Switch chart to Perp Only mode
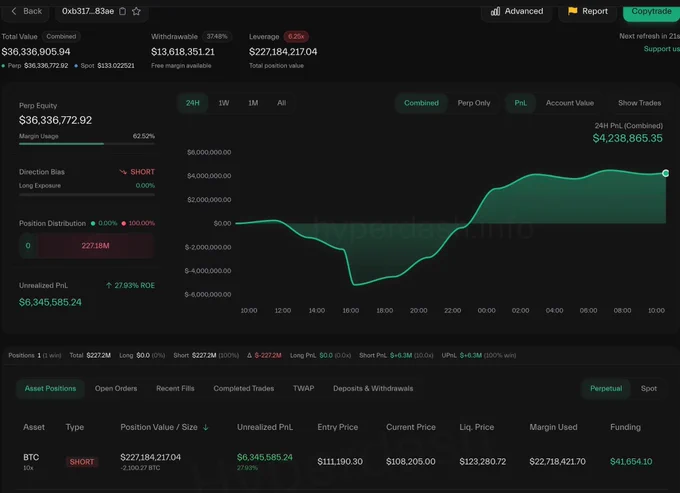The height and width of the screenshot is (493, 680). pyautogui.click(x=474, y=103)
